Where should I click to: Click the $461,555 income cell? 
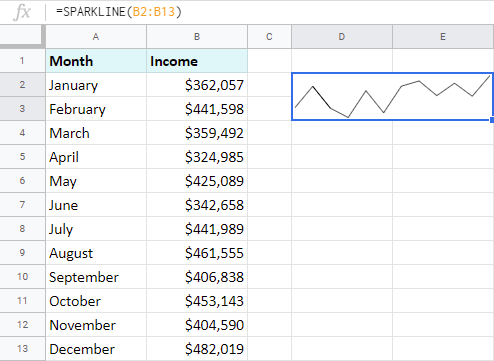coord(197,253)
